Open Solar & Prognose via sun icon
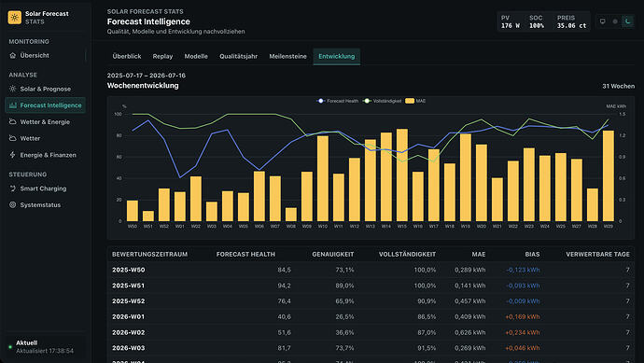 [x=13, y=89]
